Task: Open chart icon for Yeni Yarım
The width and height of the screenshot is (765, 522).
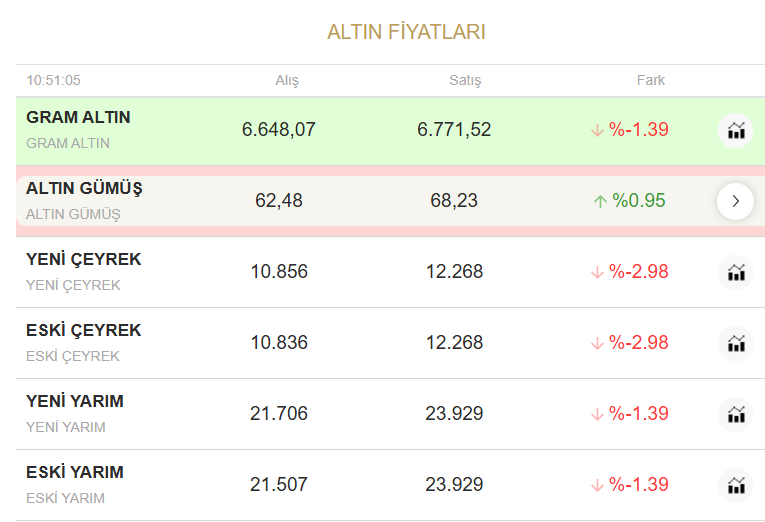Action: 736,414
